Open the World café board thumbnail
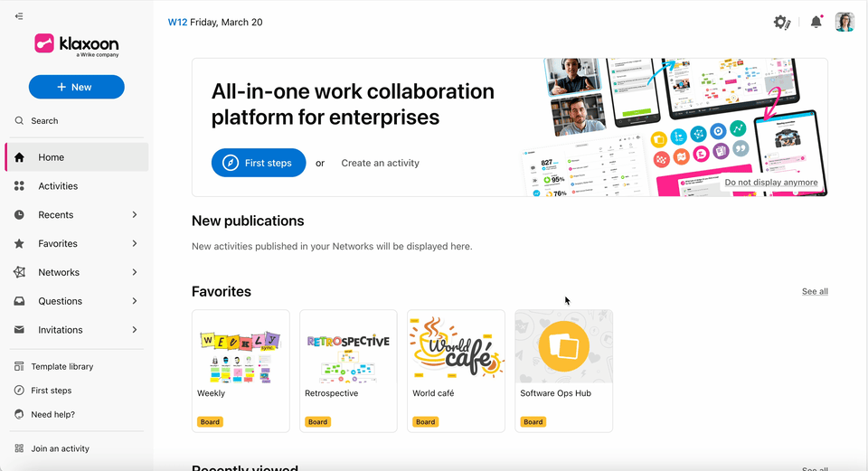The image size is (868, 471). (456, 347)
